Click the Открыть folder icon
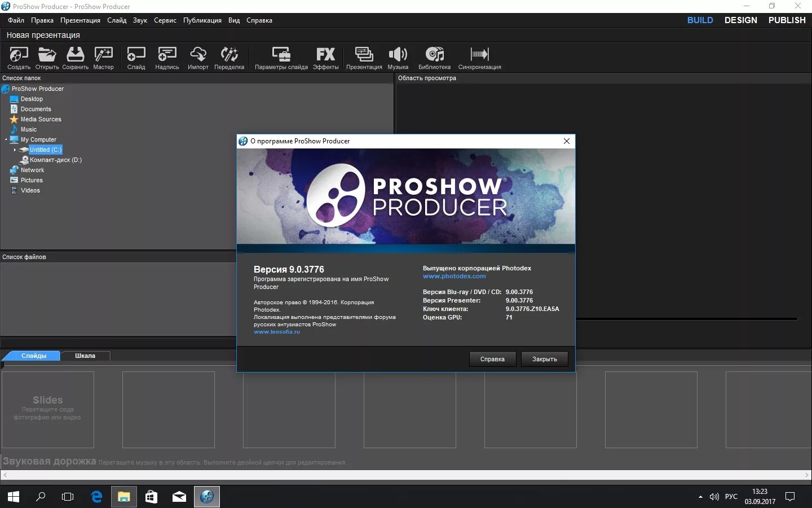The image size is (812, 508). [47, 58]
